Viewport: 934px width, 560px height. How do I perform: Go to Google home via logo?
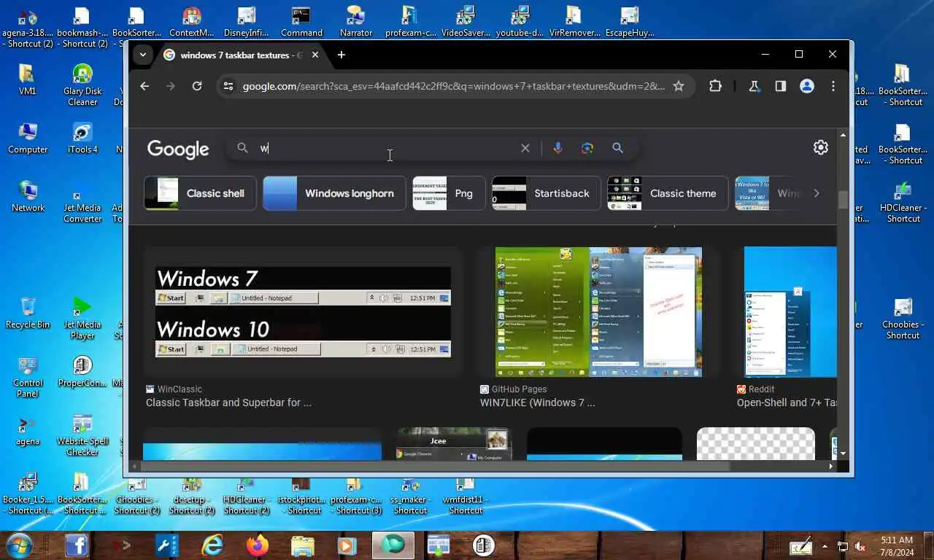[178, 149]
